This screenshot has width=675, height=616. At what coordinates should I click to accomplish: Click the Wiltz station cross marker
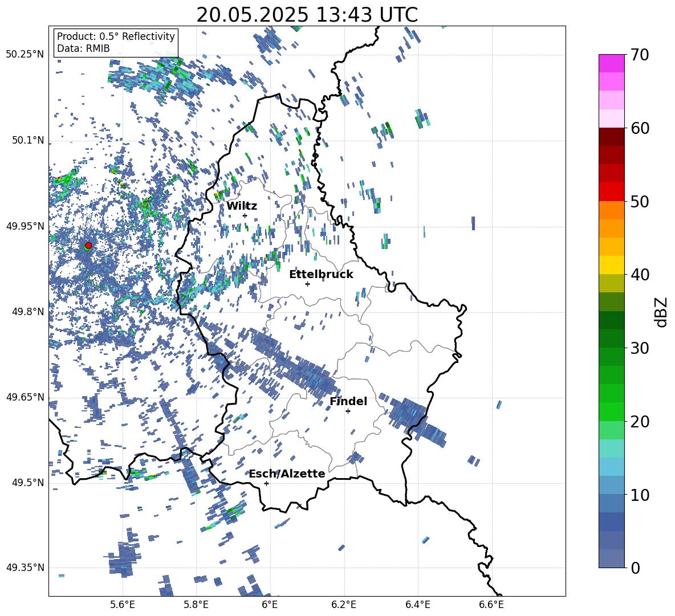[x=245, y=215]
